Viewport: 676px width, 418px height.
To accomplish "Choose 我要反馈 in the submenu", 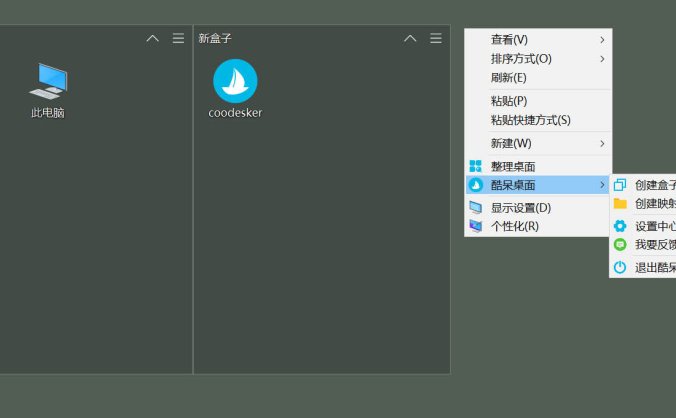I will pyautogui.click(x=643, y=245).
